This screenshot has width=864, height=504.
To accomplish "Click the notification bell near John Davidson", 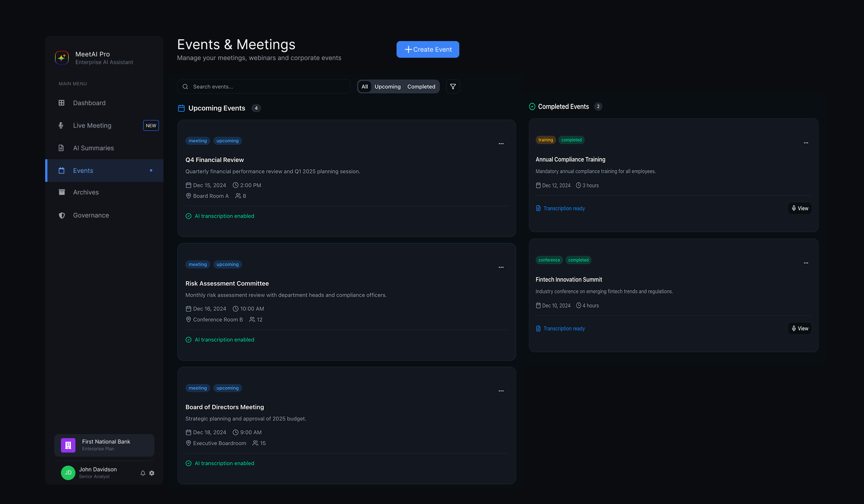I will pyautogui.click(x=143, y=473).
